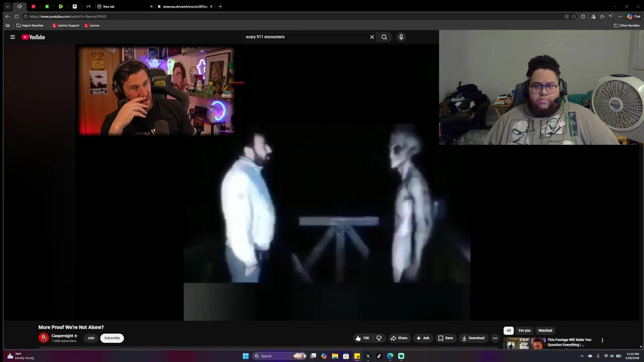Screen dimensions: 644x362
Task: Open Microsoft Store from taskbar
Action: click(346, 356)
